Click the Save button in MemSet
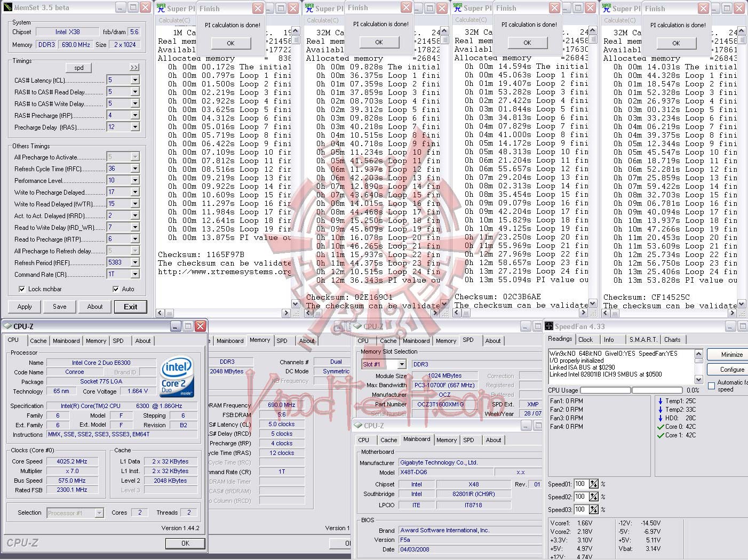 click(60, 307)
